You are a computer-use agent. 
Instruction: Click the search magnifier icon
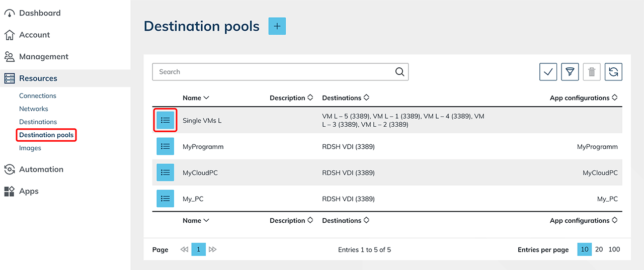[399, 72]
